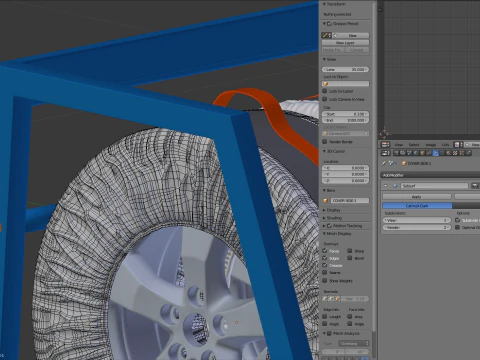Open the Constraints properties tab icon

428,153
